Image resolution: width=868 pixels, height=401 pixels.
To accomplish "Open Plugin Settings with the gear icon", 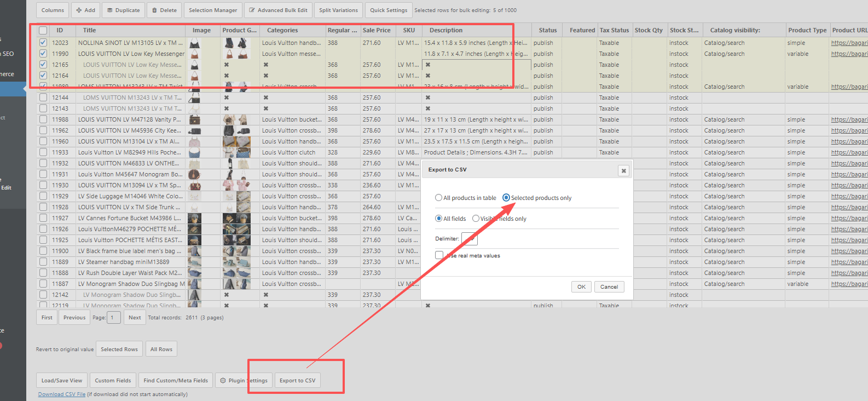I will (244, 380).
